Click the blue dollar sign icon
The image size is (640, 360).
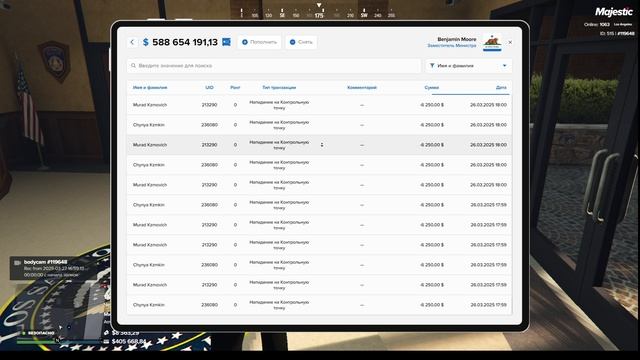tap(146, 42)
